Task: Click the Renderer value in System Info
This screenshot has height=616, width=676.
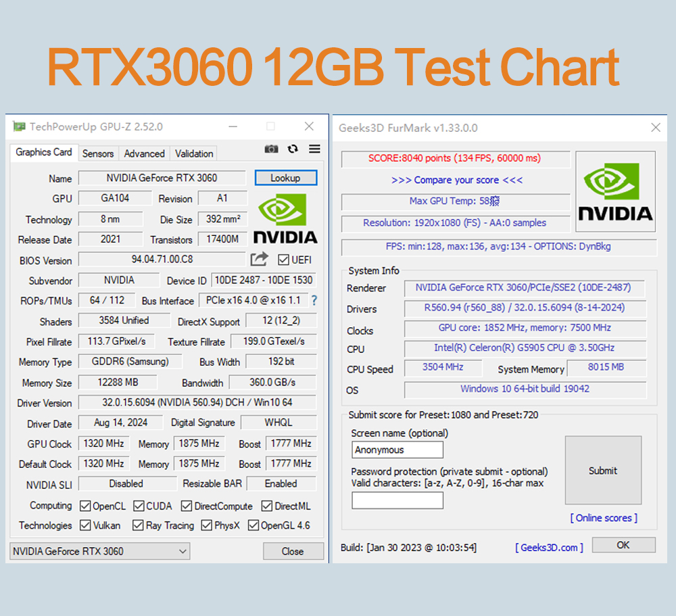Action: coord(525,288)
